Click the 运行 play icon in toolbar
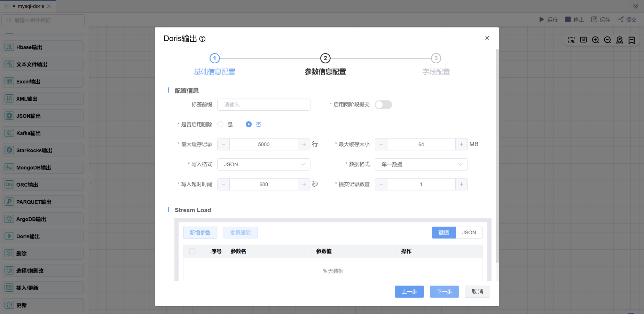The image size is (644, 314). click(x=542, y=19)
